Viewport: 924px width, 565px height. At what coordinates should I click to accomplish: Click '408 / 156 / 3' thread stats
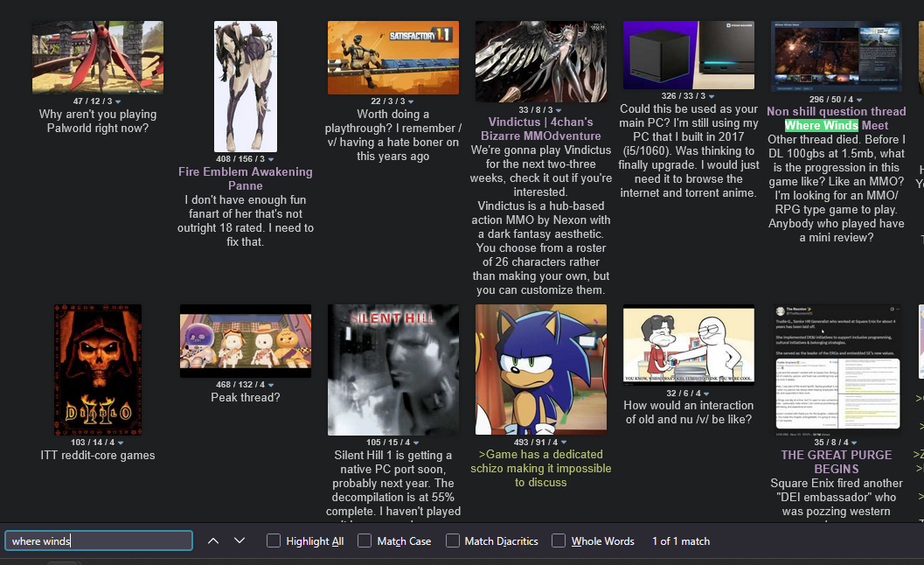(x=240, y=159)
